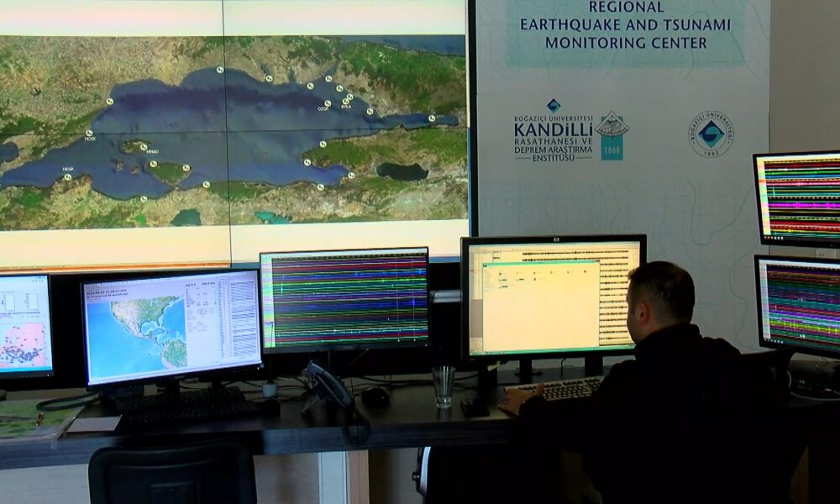This screenshot has width=840, height=504.
Task: Select the data list panel beside the Americas map
Action: (242, 319)
